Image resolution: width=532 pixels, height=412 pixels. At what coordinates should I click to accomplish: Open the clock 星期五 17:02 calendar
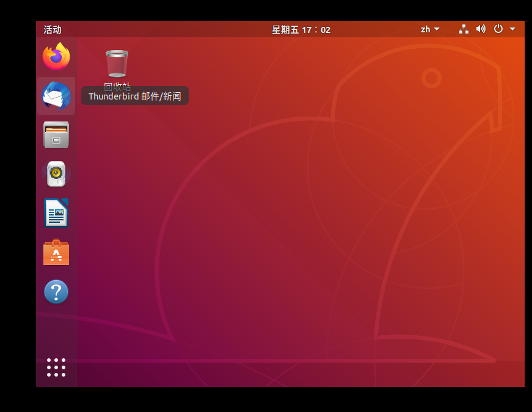(x=301, y=30)
